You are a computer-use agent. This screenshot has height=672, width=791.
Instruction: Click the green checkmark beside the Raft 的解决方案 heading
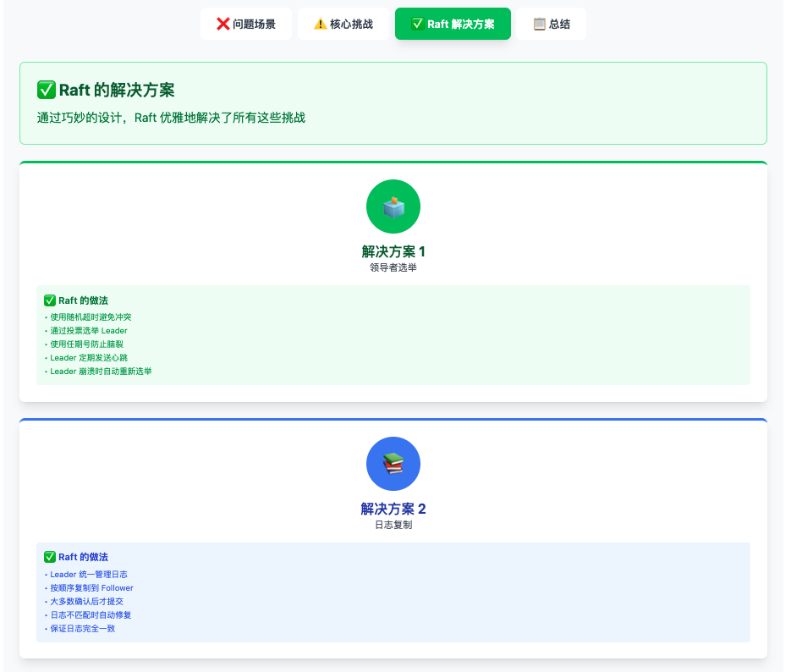coord(47,91)
